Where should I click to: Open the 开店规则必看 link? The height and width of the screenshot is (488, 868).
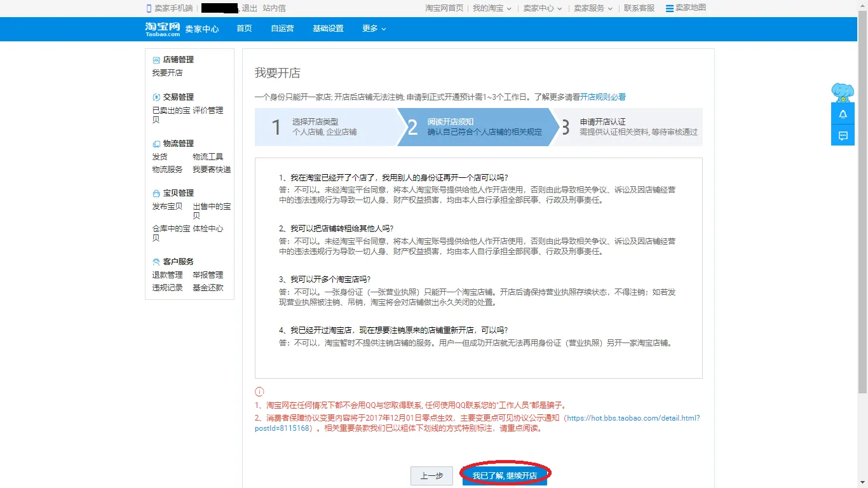click(603, 97)
